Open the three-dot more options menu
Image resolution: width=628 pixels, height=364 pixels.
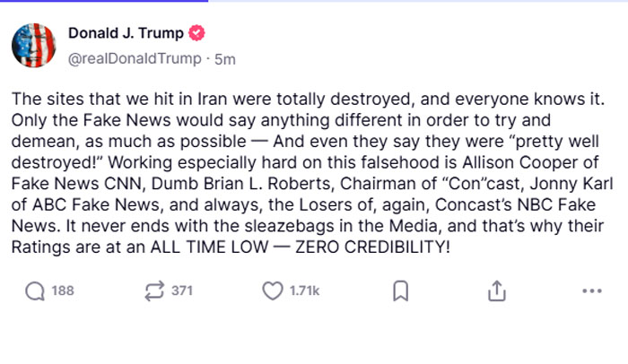coord(592,291)
